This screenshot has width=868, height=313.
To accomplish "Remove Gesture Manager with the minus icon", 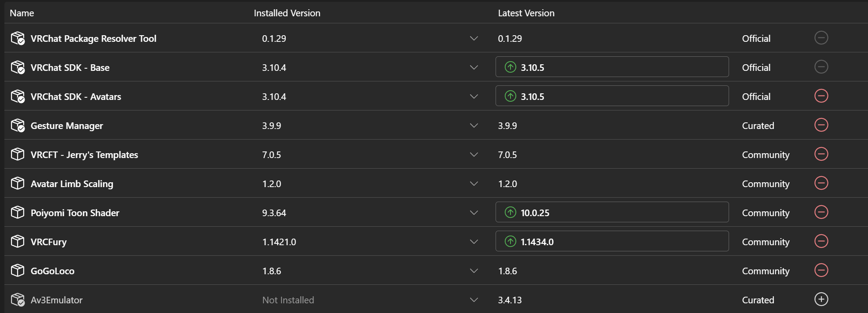I will (x=821, y=125).
